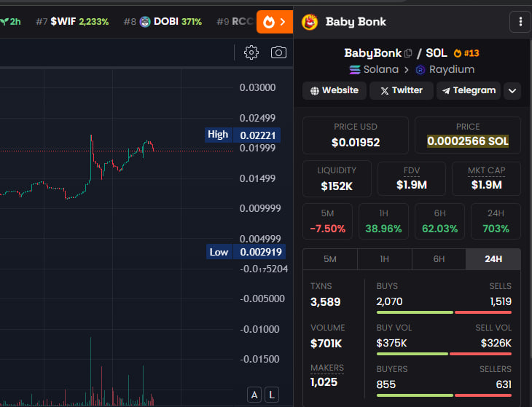Open the orange trending flame button
Screen dimensions: 532x407
click(x=275, y=22)
